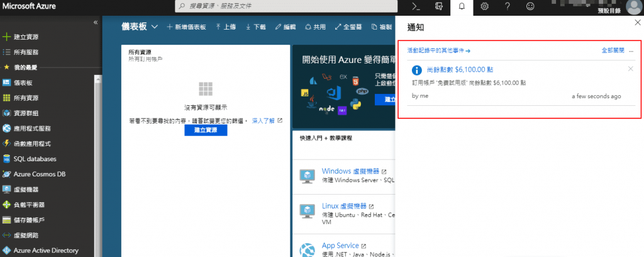Image resolution: width=644 pixels, height=257 pixels.
Task: Click the Azure Active Directory icon
Action: click(x=6, y=251)
